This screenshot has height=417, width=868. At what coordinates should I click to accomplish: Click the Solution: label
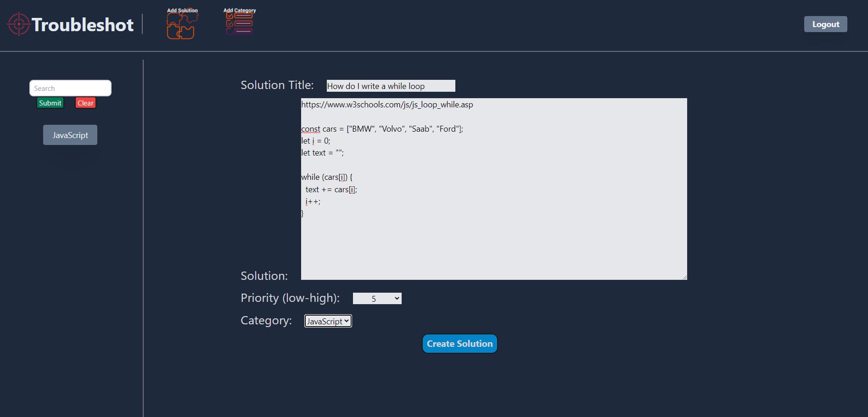264,276
